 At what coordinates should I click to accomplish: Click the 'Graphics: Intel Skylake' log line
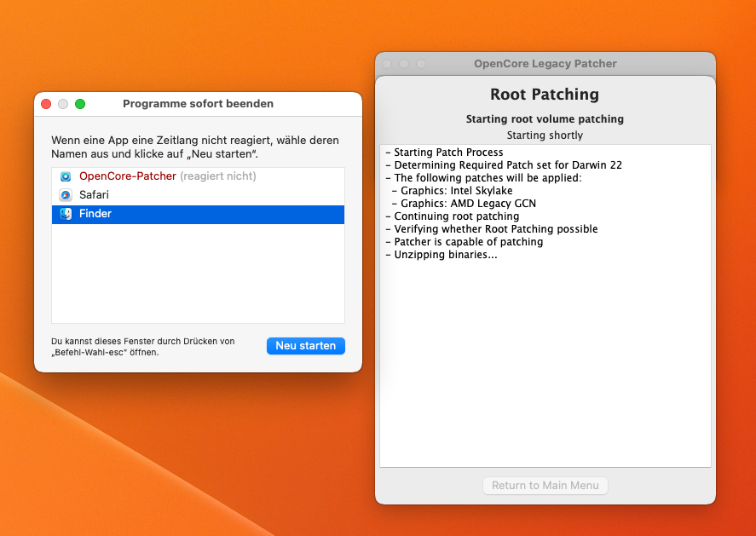(453, 190)
